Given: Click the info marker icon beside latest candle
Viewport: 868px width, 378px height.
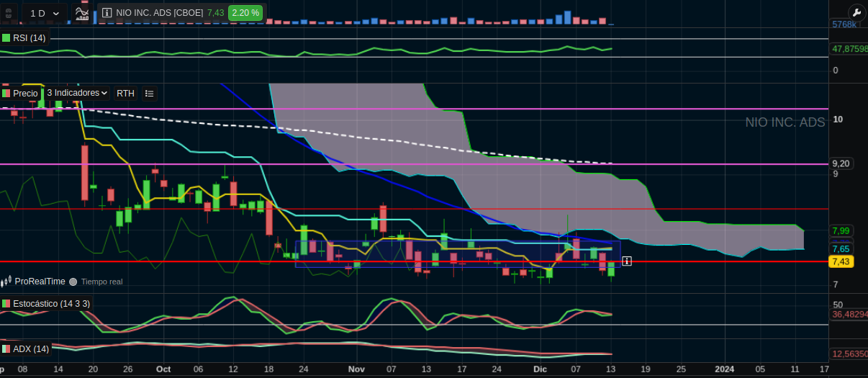Looking at the screenshot, I should 627,261.
